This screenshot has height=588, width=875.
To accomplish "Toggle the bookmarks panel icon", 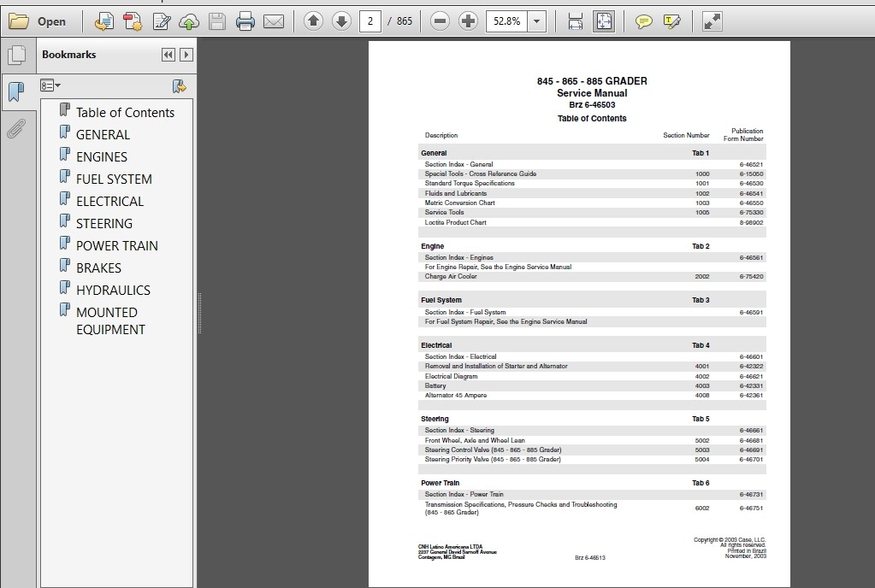I will click(17, 91).
